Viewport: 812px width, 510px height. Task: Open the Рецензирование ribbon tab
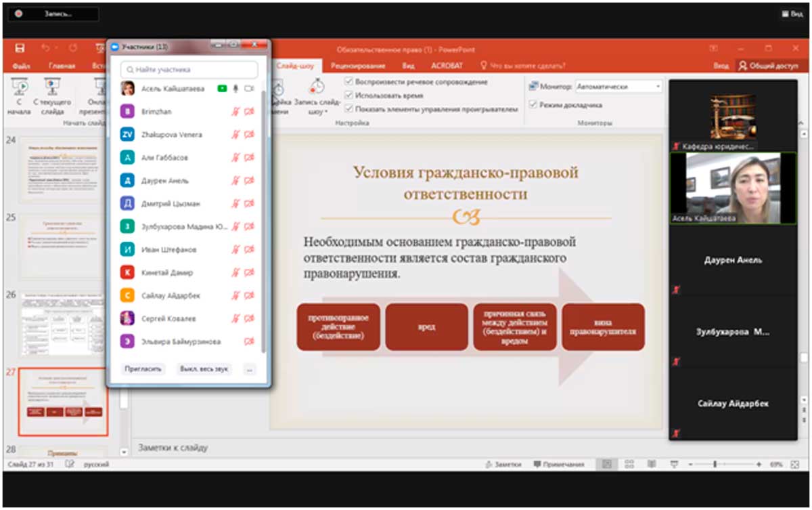362,66
